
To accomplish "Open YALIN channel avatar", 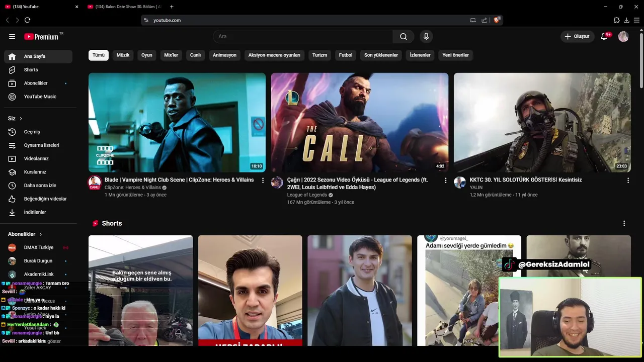I will pyautogui.click(x=460, y=183).
